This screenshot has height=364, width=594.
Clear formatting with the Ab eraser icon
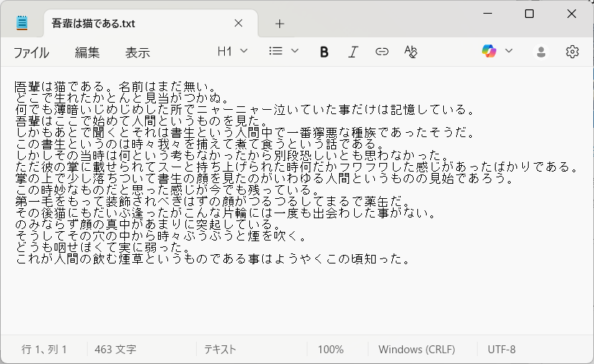point(411,52)
